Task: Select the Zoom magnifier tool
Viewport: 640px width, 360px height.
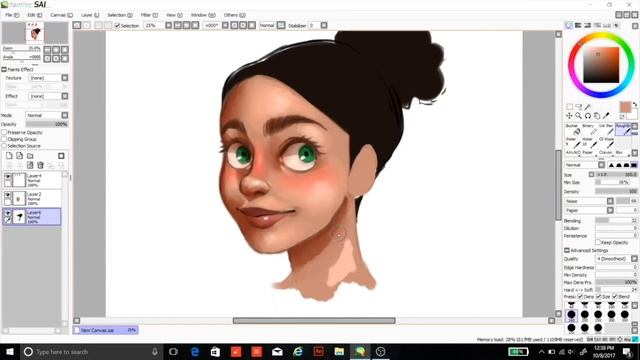Action: tap(578, 116)
